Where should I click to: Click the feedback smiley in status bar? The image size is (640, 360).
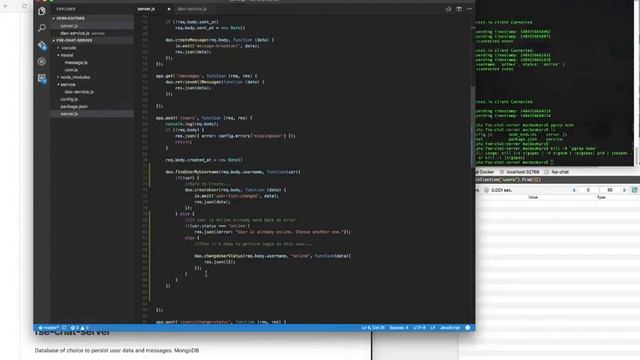coord(468,328)
